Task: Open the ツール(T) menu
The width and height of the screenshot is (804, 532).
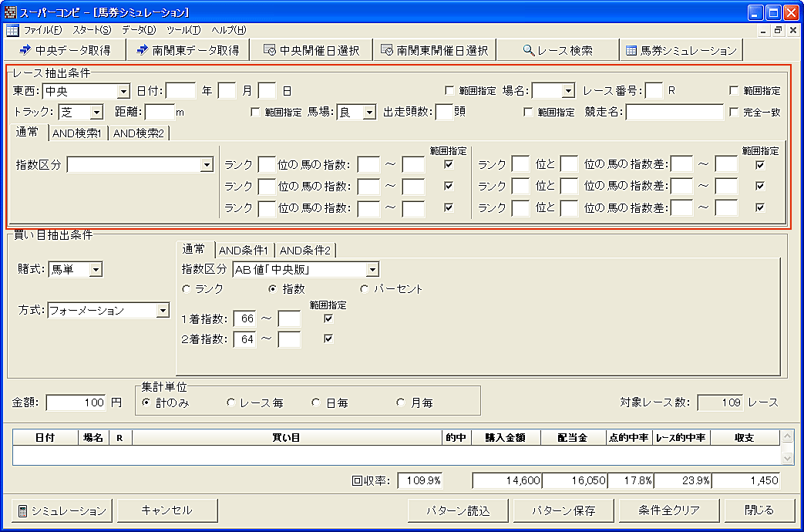Action: pos(183,30)
